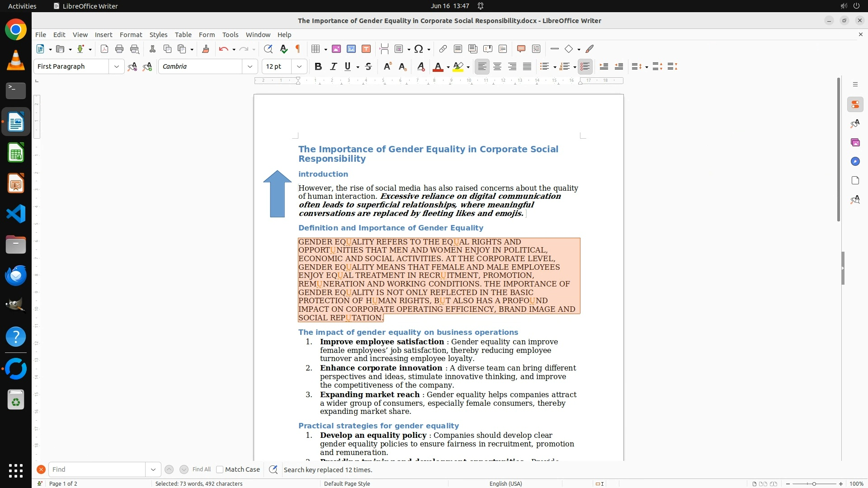Expand the font size dropdown
Screen dimensions: 868x488
[x=299, y=66]
